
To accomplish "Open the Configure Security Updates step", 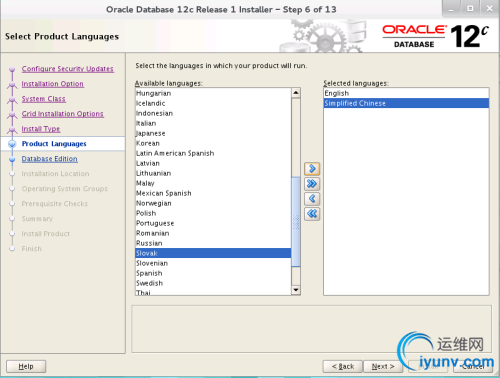I will (68, 69).
